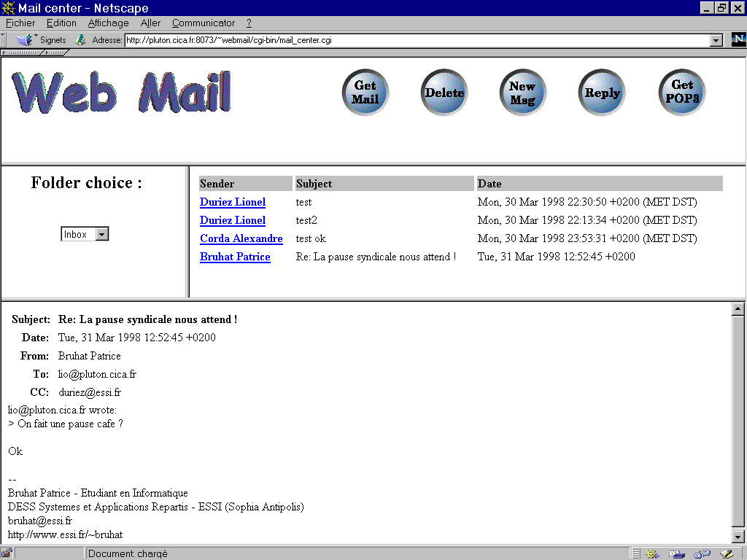The image size is (747, 560).
Task: Compose with the New Msg button
Action: click(522, 93)
